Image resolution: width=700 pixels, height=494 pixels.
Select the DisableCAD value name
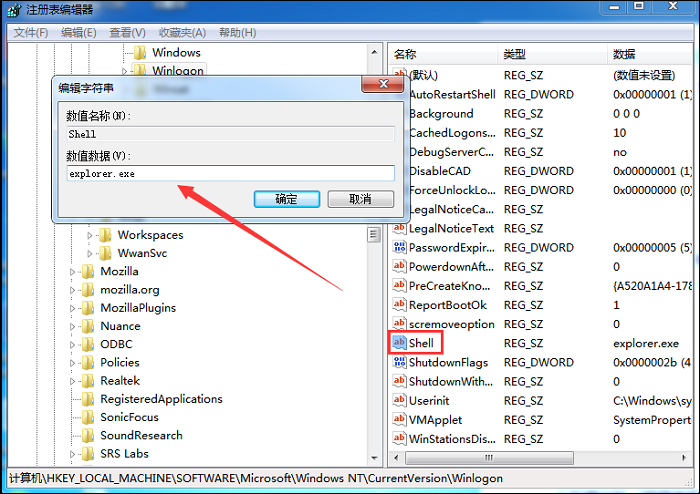click(440, 171)
